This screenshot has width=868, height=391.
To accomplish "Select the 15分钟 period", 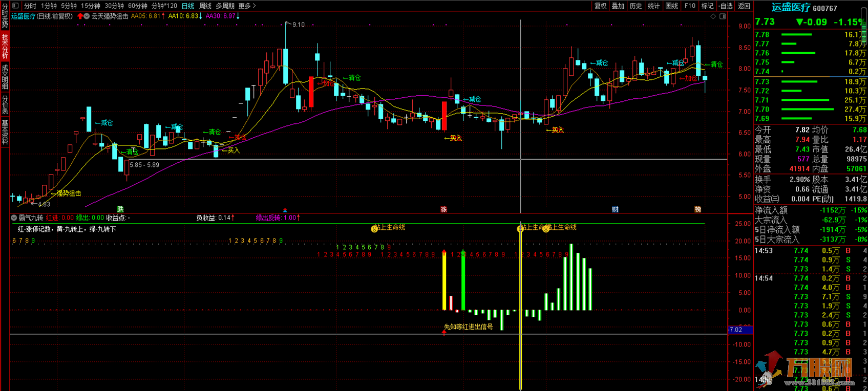I will [x=91, y=6].
